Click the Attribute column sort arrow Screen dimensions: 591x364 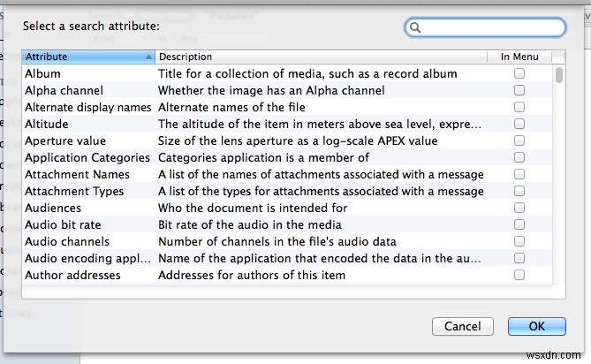[147, 57]
